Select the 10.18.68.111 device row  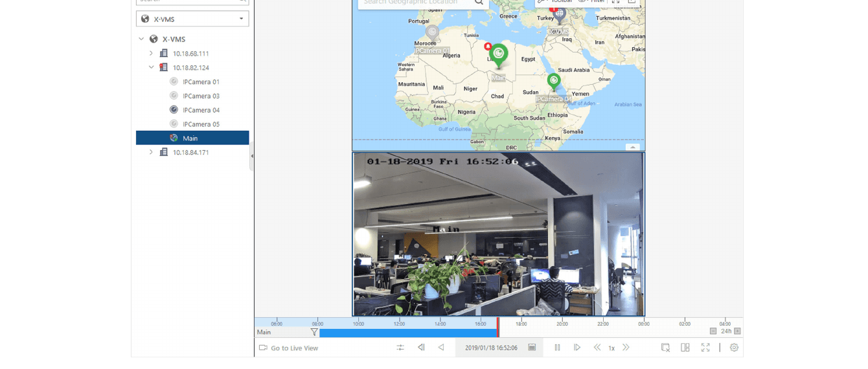tap(192, 53)
